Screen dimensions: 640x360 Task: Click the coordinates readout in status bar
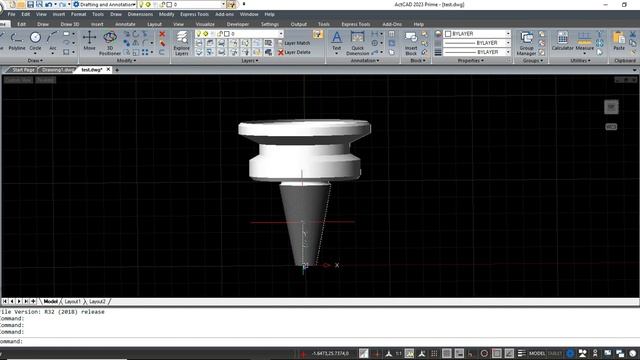click(x=331, y=353)
